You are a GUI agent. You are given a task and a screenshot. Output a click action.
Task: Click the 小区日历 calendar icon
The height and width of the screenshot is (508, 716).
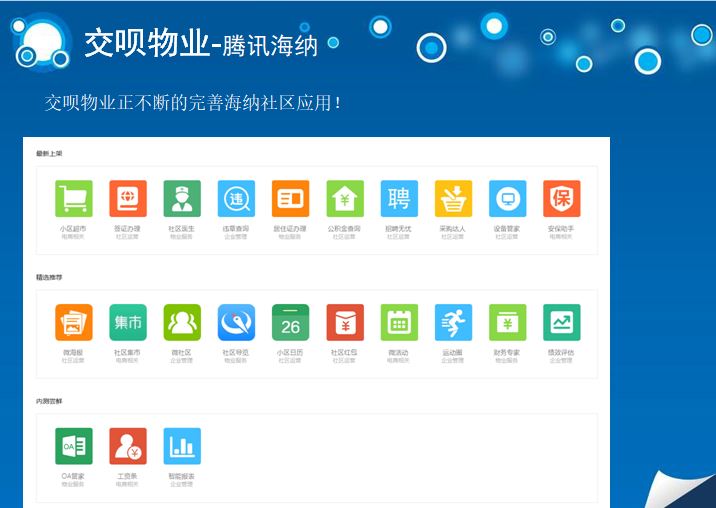pos(290,323)
